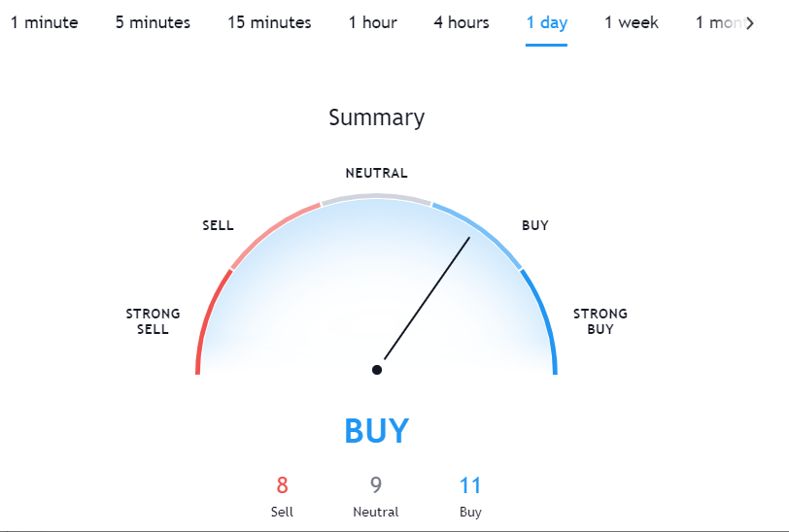This screenshot has height=532, width=789.
Task: Open the 1 month tab
Action: pyautogui.click(x=720, y=22)
